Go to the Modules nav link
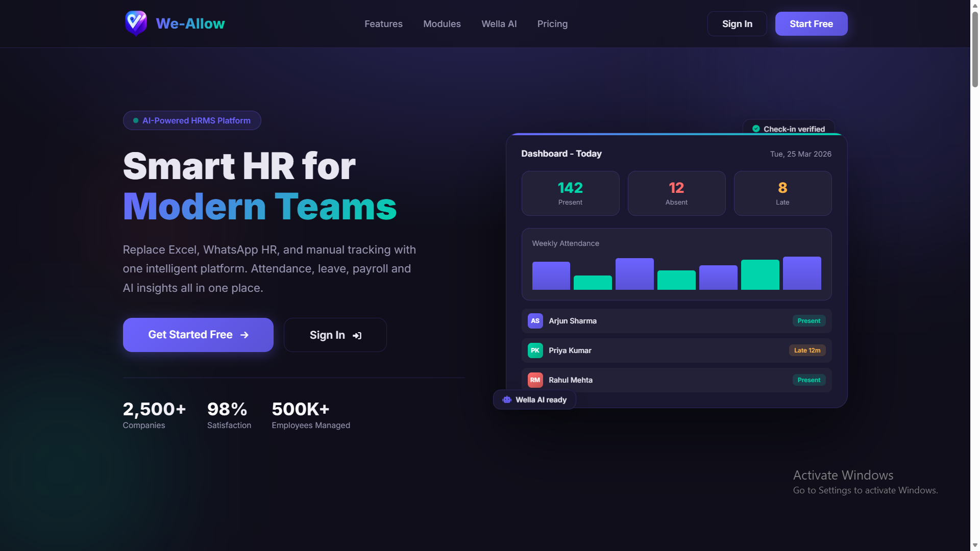Viewport: 980px width, 551px height. [442, 24]
